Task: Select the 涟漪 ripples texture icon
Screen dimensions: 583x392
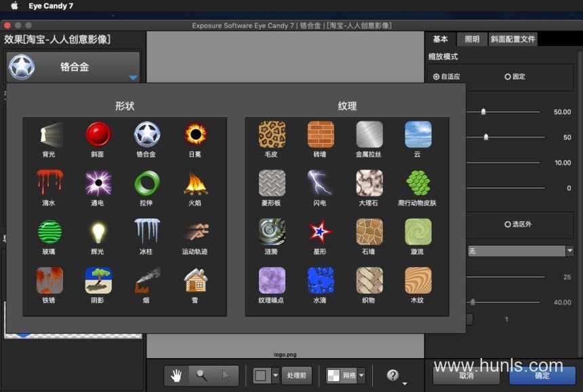Action: 272,232
